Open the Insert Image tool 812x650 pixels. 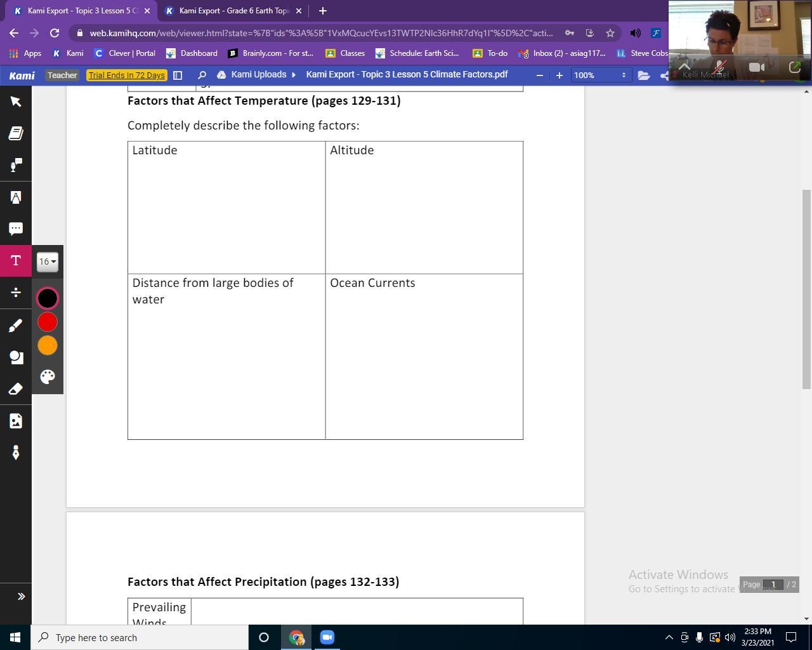[x=16, y=421]
